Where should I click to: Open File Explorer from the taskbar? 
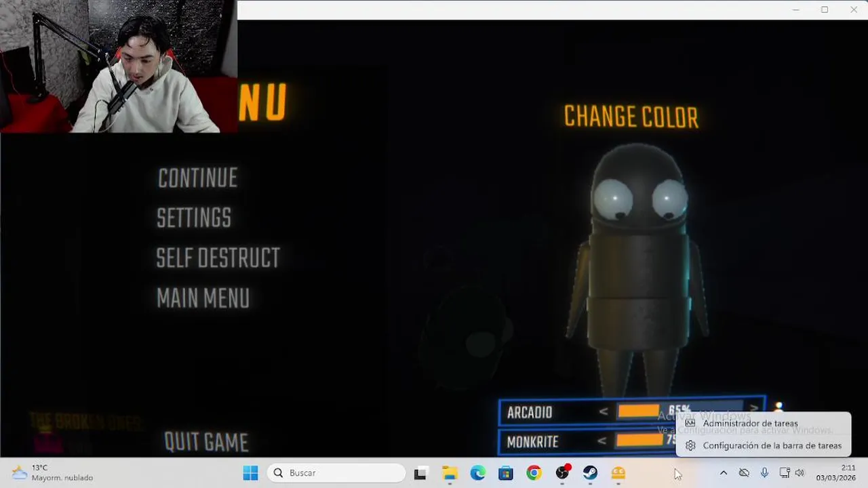click(450, 473)
